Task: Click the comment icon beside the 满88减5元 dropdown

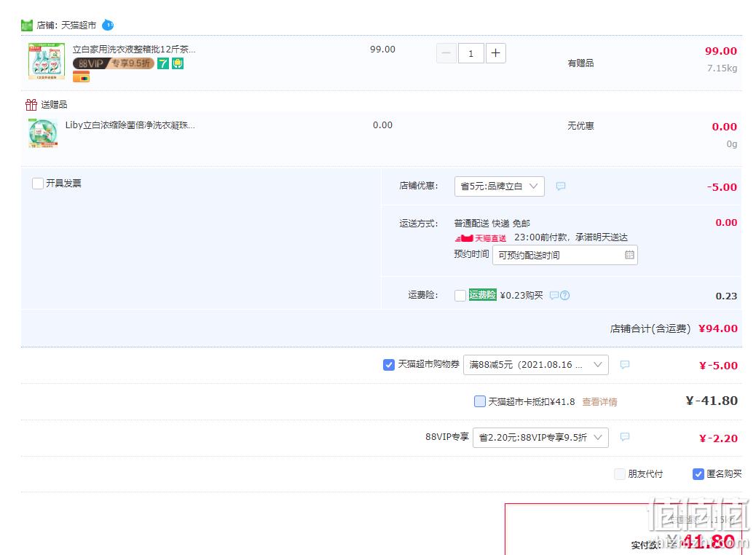Action: pos(624,364)
